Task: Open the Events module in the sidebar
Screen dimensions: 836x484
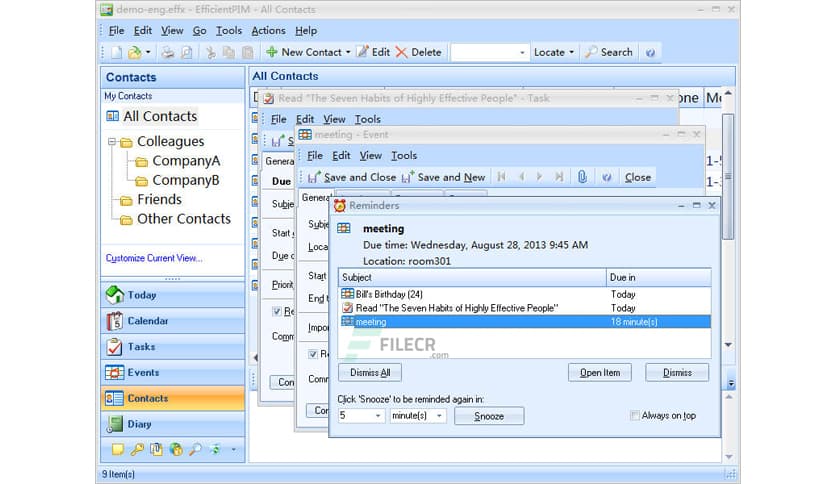Action: 173,373
